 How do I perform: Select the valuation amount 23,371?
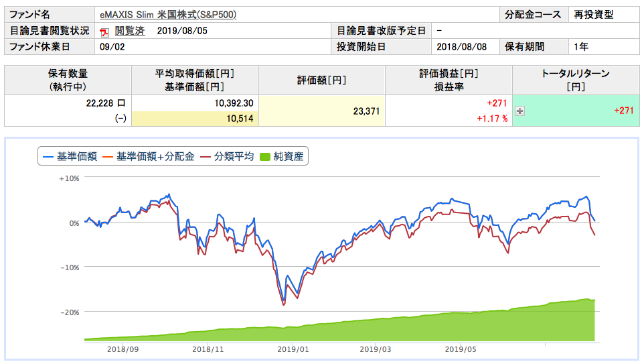pos(366,111)
